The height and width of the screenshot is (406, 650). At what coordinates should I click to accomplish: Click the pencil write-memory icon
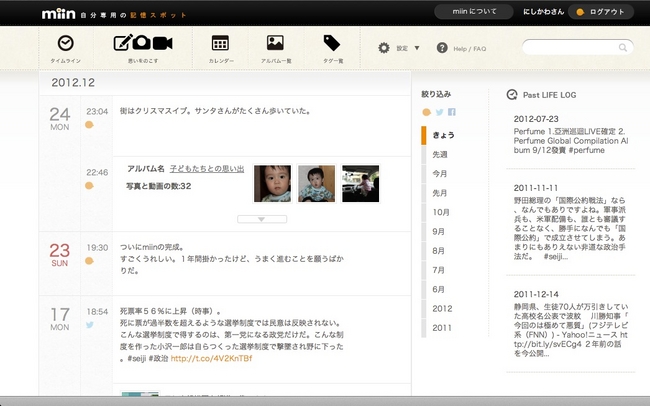[124, 43]
